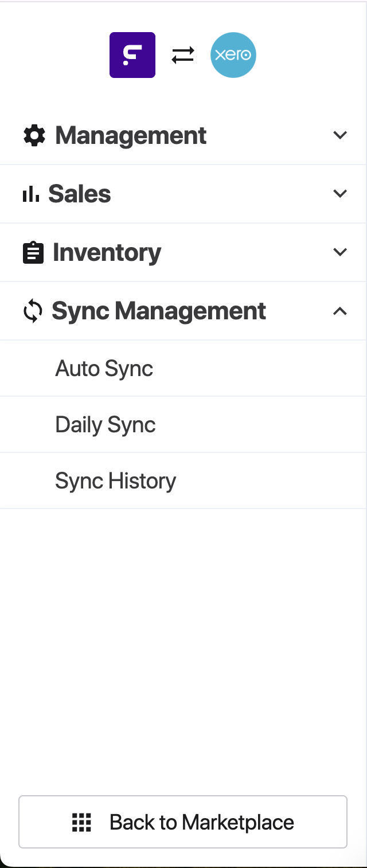
Task: Click the Sync Management section title text
Action: click(x=159, y=311)
